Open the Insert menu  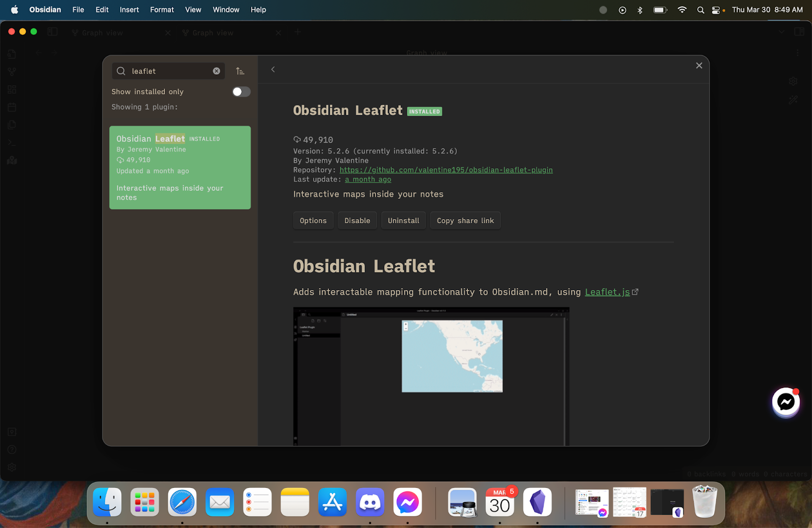(x=129, y=10)
